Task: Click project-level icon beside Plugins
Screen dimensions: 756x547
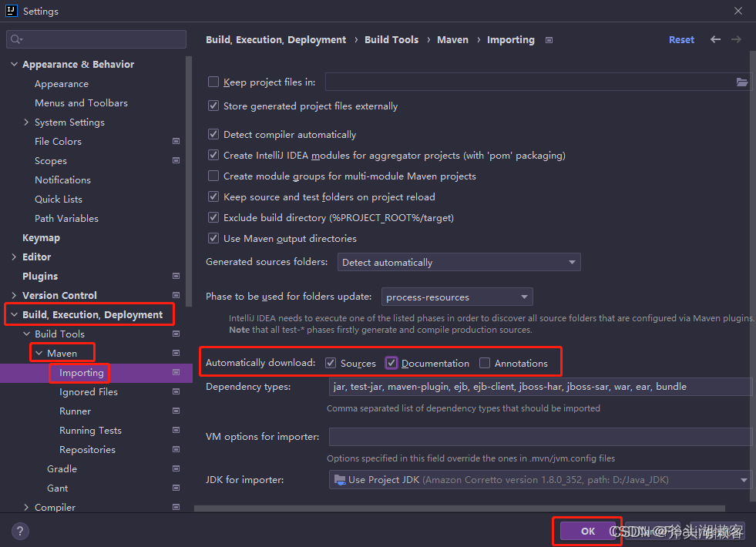Action: click(x=176, y=276)
